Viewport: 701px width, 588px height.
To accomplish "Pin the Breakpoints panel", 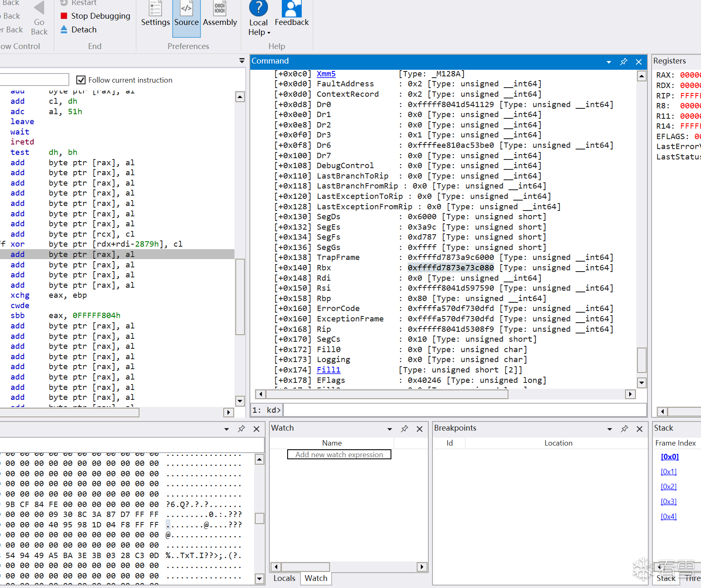I will pos(624,429).
